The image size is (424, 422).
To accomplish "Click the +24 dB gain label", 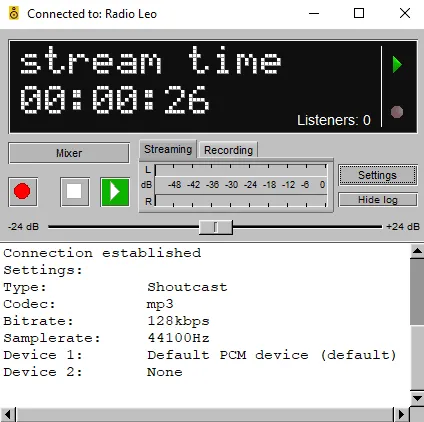I will 403,227.
